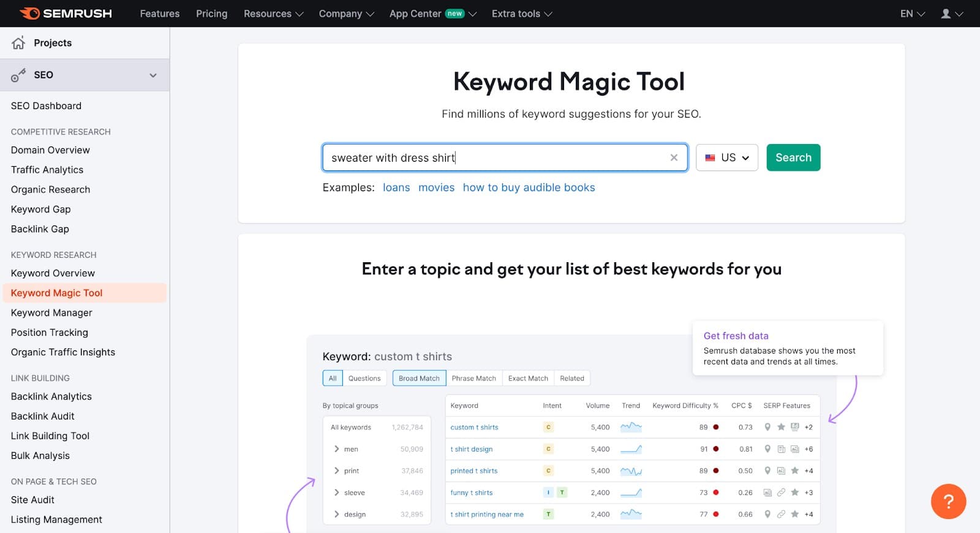Click the C intent badge for t shirt design

(x=548, y=449)
